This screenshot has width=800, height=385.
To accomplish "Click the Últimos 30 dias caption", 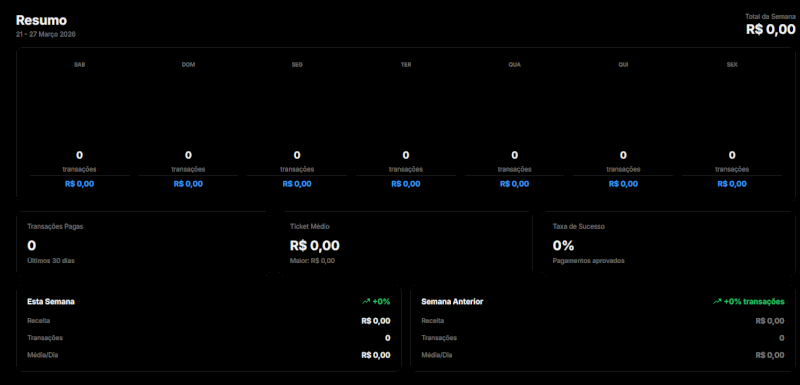I will pyautogui.click(x=51, y=261).
